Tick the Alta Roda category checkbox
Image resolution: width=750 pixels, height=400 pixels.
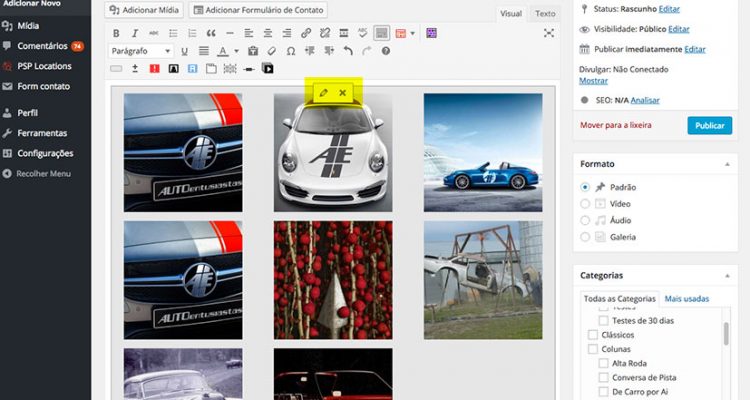(606, 364)
